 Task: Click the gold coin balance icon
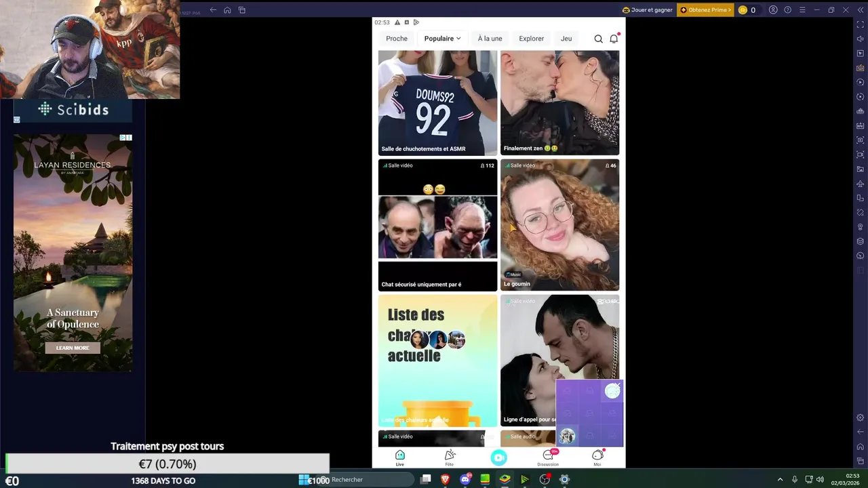743,10
